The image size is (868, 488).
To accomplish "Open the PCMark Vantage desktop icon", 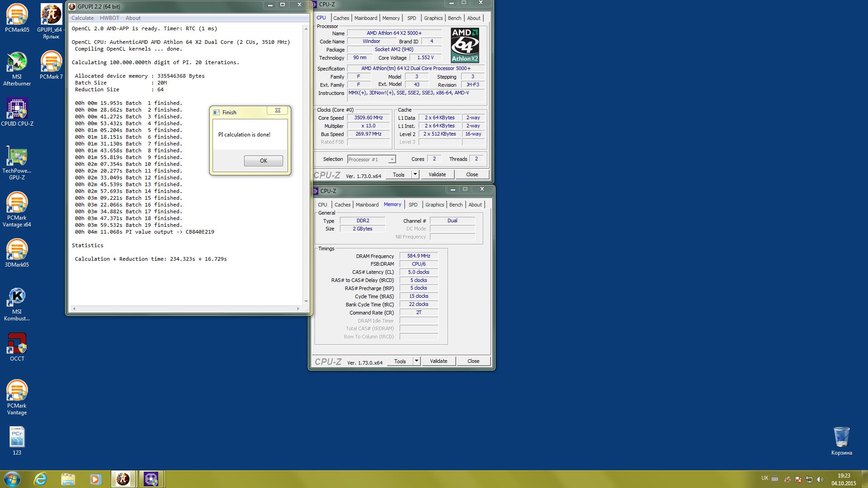I will point(17,398).
